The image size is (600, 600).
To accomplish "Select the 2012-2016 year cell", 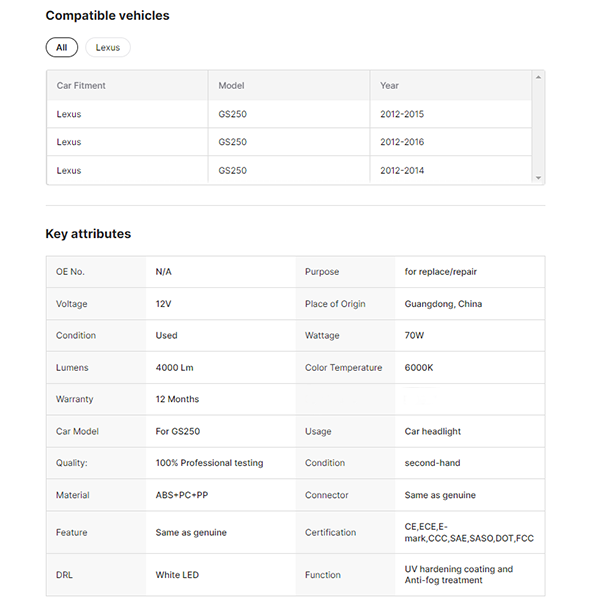I will [x=402, y=142].
